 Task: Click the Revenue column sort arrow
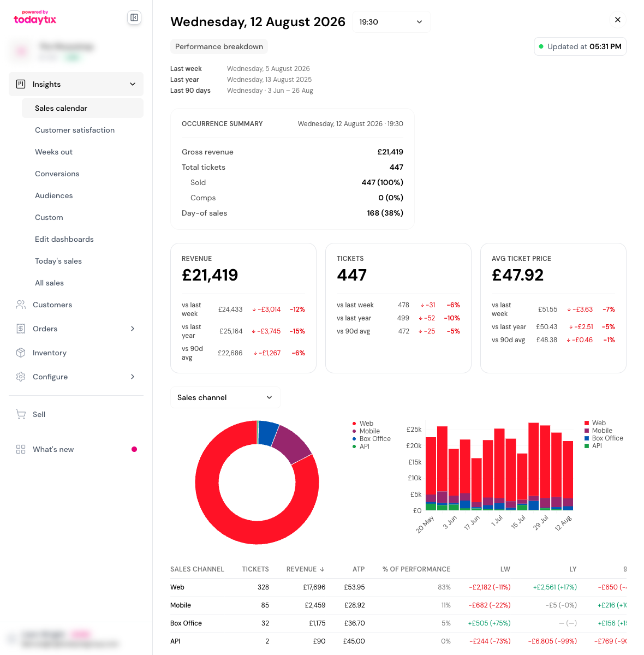click(322, 569)
